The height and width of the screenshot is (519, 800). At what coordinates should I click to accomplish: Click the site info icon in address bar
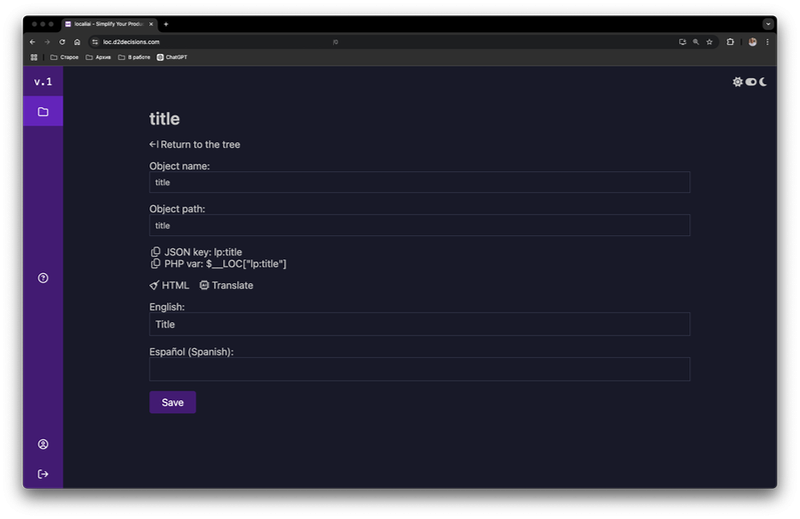tap(95, 42)
